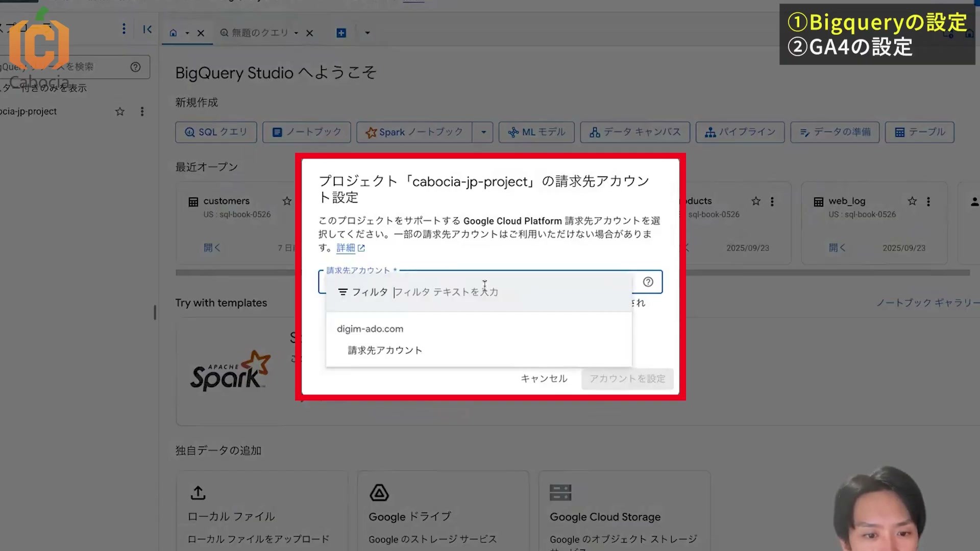Image resolution: width=980 pixels, height=551 pixels.
Task: Create a new パイプライン
Action: point(740,132)
